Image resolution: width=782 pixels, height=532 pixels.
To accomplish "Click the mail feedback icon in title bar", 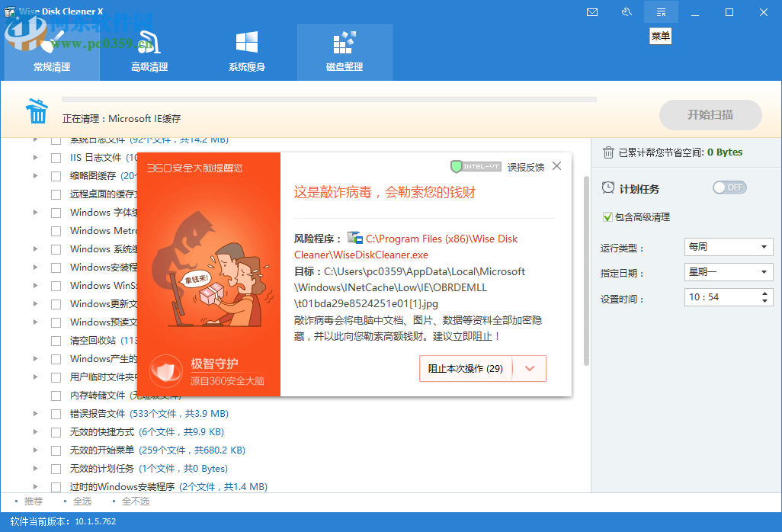I will [x=592, y=12].
